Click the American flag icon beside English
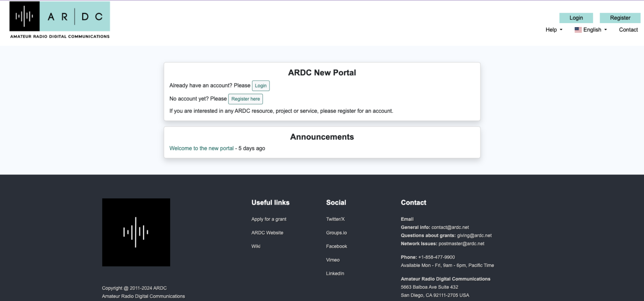Viewport: 644px width, 301px height. [578, 29]
